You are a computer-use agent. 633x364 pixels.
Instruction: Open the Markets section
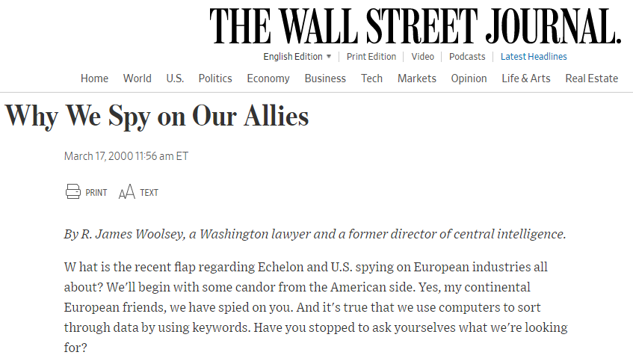pyautogui.click(x=417, y=78)
